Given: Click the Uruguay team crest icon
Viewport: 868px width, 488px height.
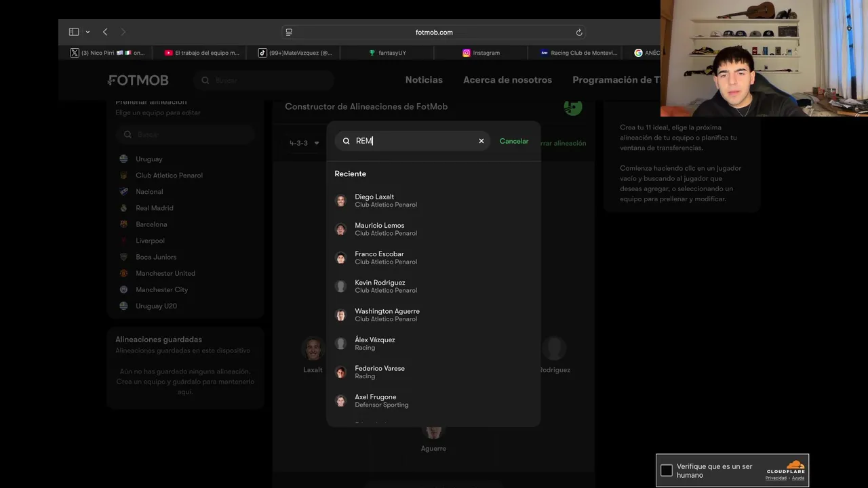Looking at the screenshot, I should (123, 159).
